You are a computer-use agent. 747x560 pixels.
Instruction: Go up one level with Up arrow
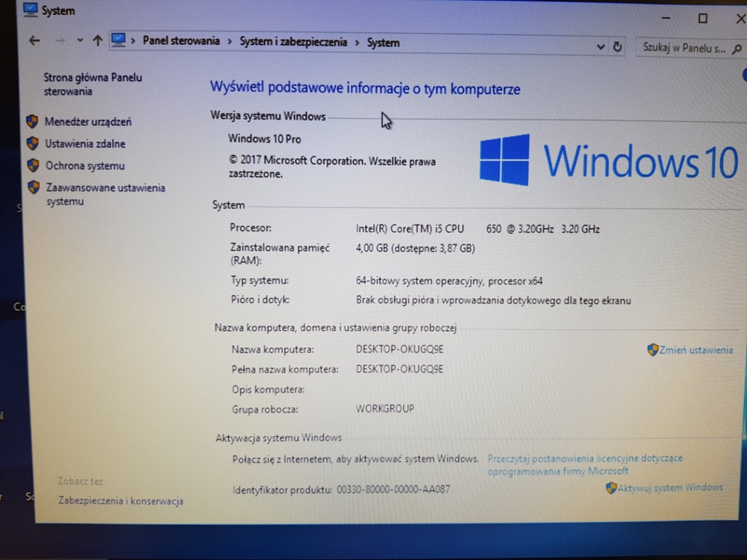[x=98, y=41]
